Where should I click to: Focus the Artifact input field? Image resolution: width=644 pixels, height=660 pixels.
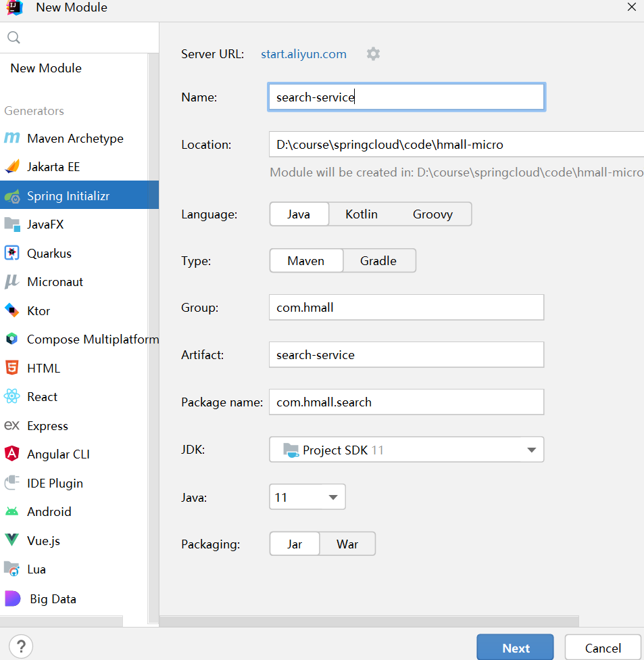[x=406, y=355]
